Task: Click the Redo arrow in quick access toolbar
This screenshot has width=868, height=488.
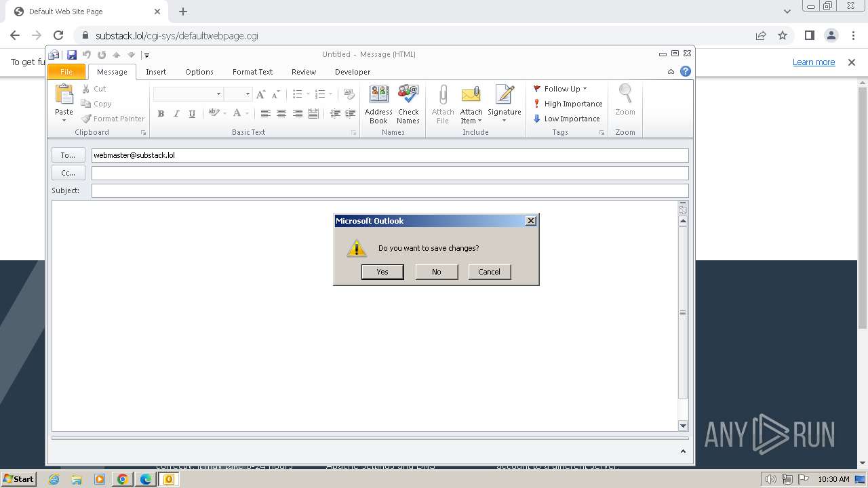Action: (102, 55)
